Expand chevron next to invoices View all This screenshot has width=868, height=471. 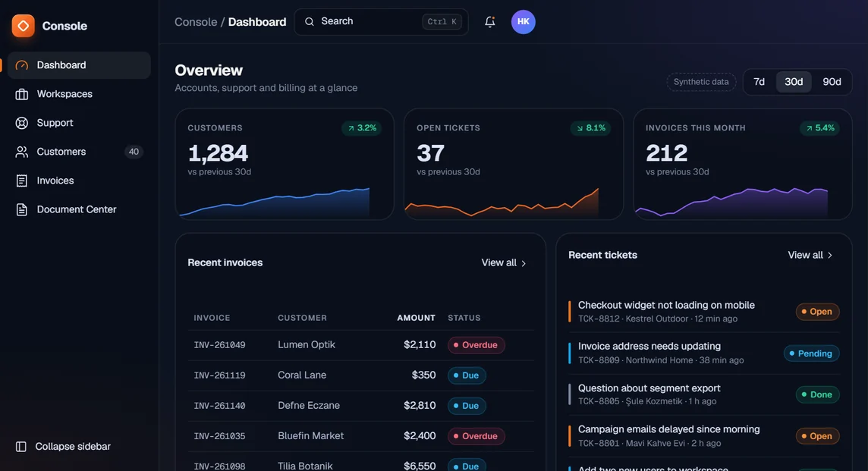coord(524,263)
